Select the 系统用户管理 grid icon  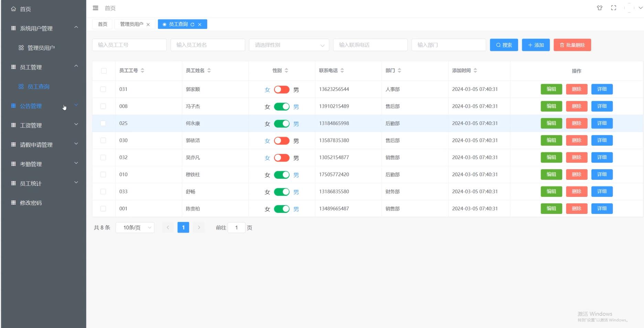point(13,28)
